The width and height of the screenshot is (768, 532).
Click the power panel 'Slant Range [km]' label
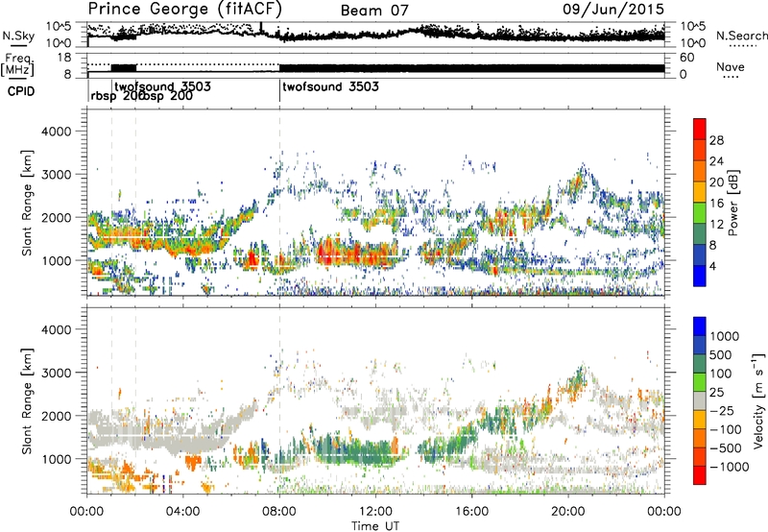[28, 203]
